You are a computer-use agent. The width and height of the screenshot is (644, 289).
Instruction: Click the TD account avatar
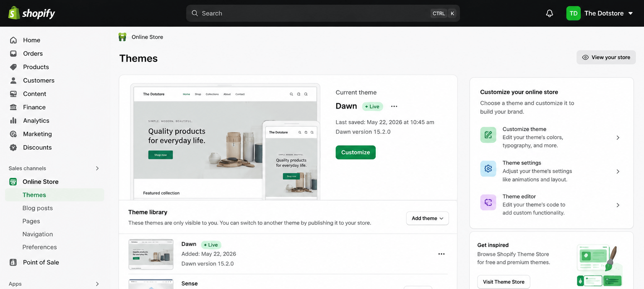[x=573, y=13]
